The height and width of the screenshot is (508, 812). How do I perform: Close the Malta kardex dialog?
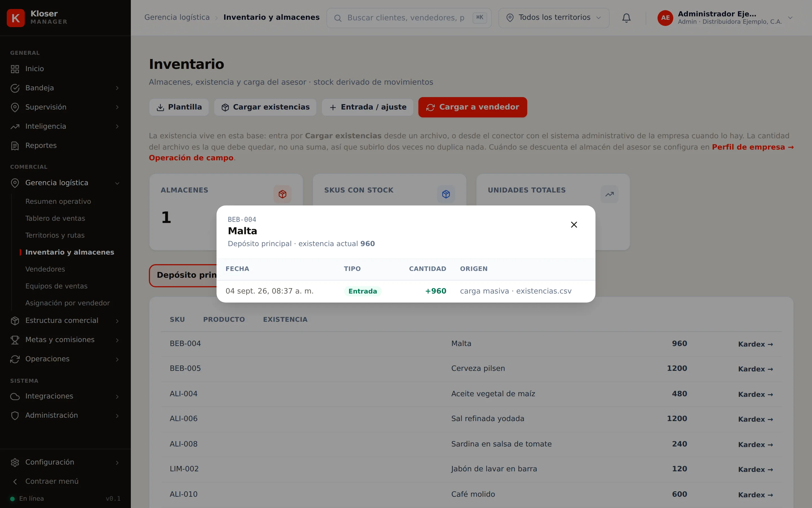574,224
